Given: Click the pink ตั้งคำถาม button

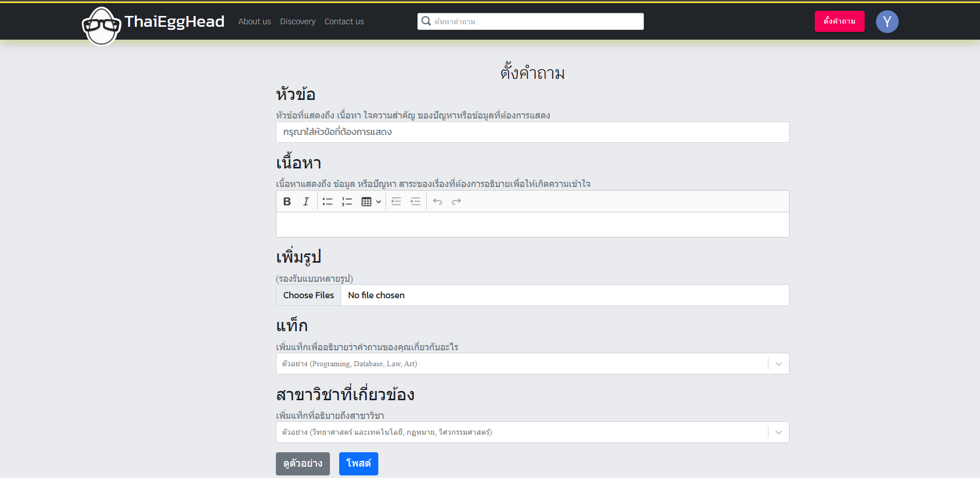Looking at the screenshot, I should pos(839,21).
